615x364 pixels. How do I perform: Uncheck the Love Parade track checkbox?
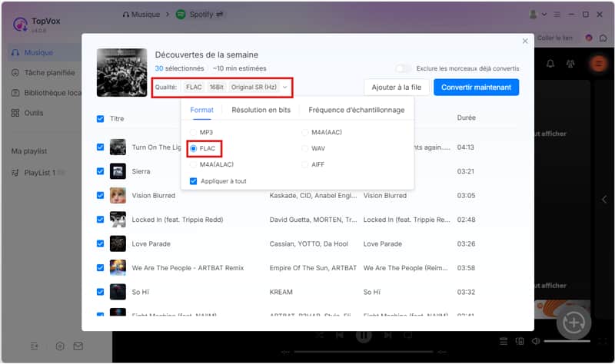click(x=101, y=243)
